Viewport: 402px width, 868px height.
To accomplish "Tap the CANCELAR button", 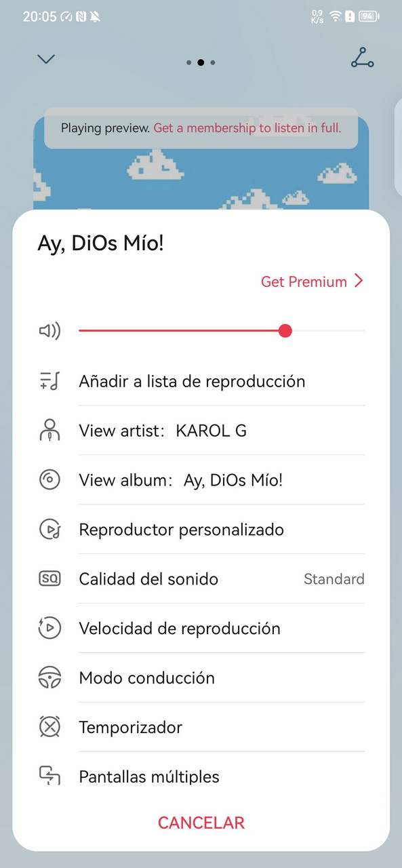I will 201,823.
